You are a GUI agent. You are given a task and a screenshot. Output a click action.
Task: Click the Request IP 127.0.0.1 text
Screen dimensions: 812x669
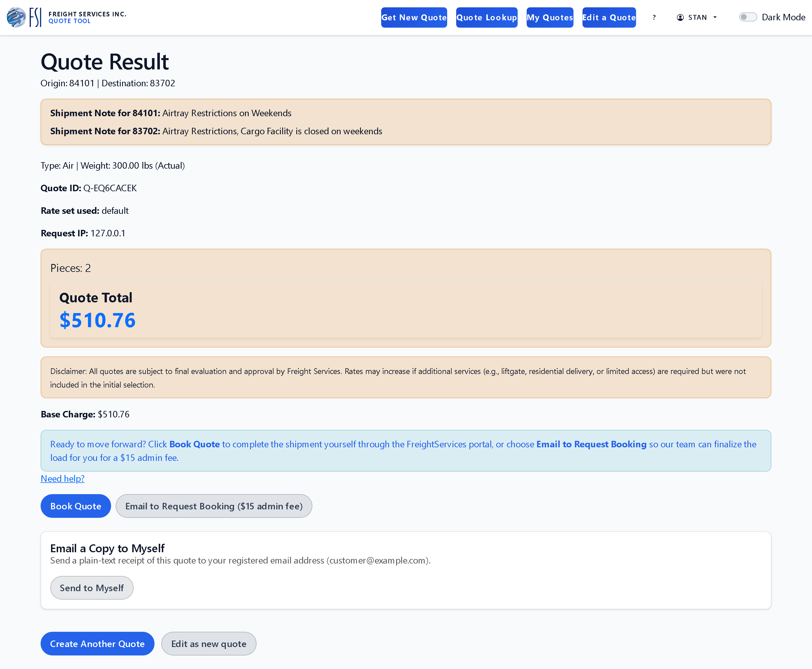[83, 233]
